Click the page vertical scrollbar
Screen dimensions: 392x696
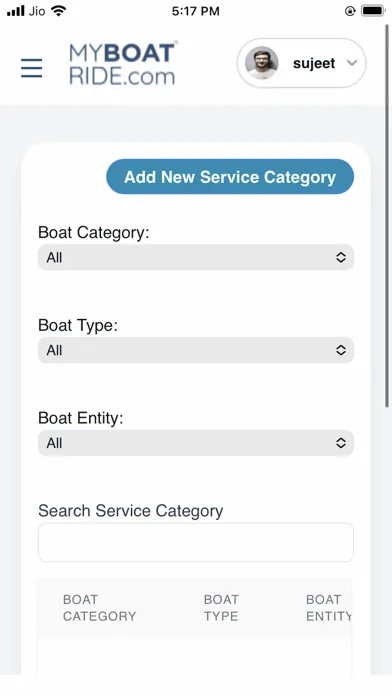click(x=387, y=215)
